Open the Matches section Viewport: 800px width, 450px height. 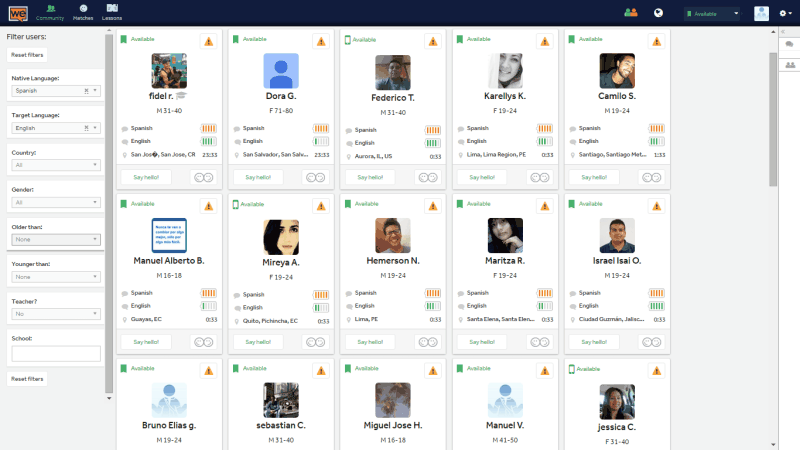[x=83, y=13]
